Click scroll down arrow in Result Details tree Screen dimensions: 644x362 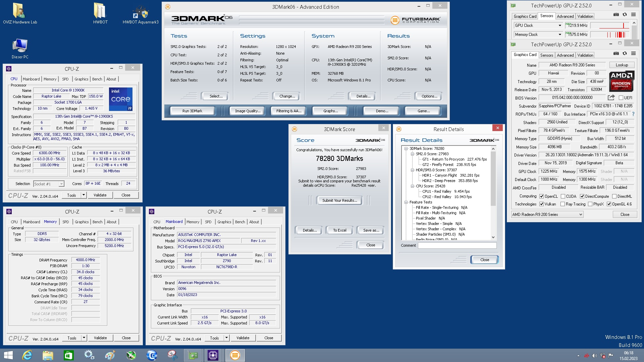(493, 237)
